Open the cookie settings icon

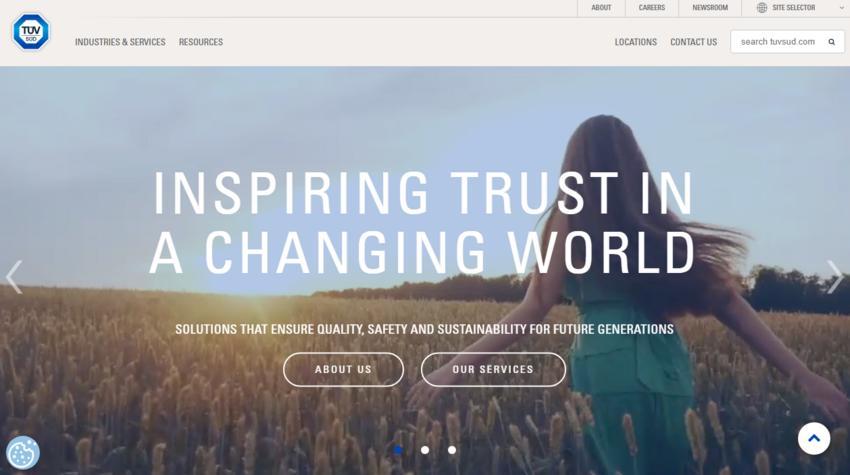click(x=23, y=452)
